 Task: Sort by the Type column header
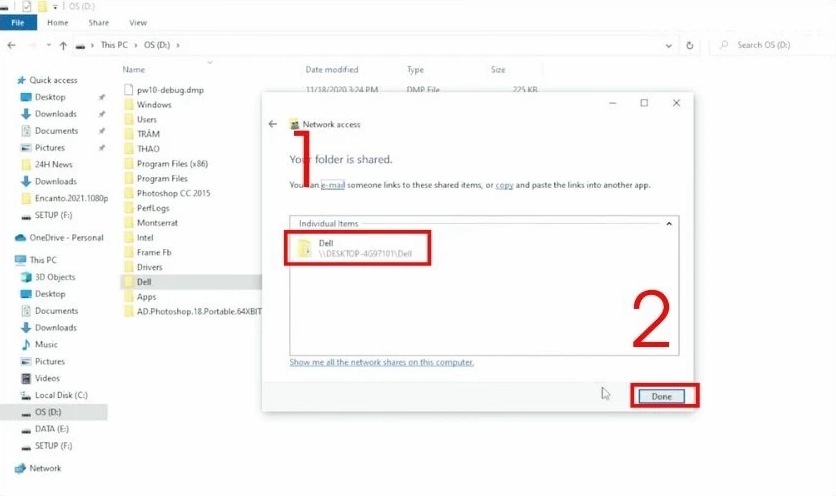(415, 69)
